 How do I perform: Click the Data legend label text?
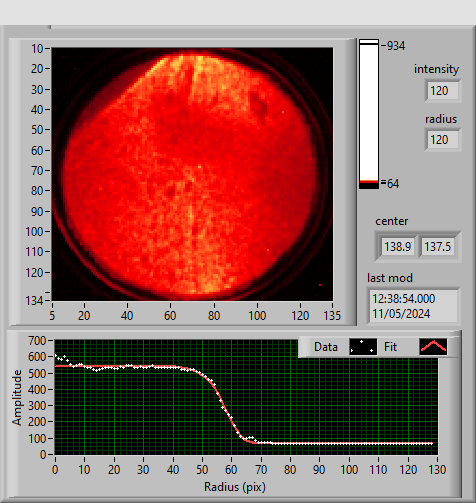(x=326, y=347)
